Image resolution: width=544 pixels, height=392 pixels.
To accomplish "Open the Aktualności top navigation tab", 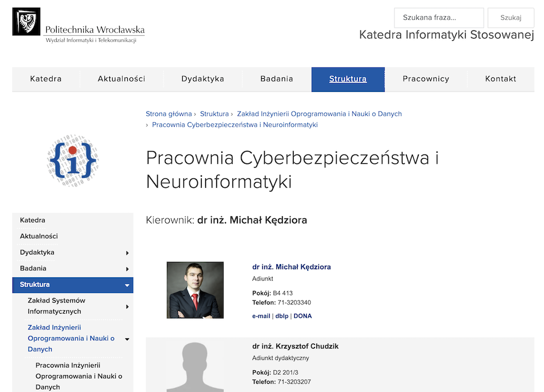I will [121, 79].
